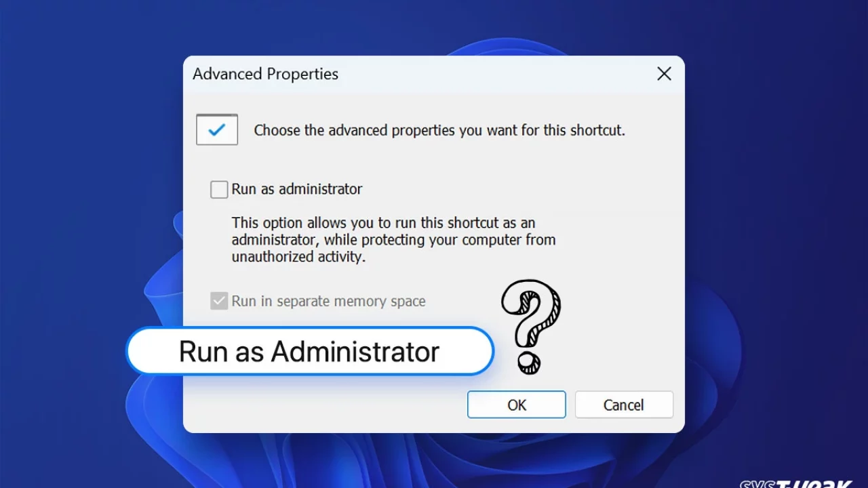
Task: Tick the Run as administrator checkbox
Action: click(x=219, y=189)
